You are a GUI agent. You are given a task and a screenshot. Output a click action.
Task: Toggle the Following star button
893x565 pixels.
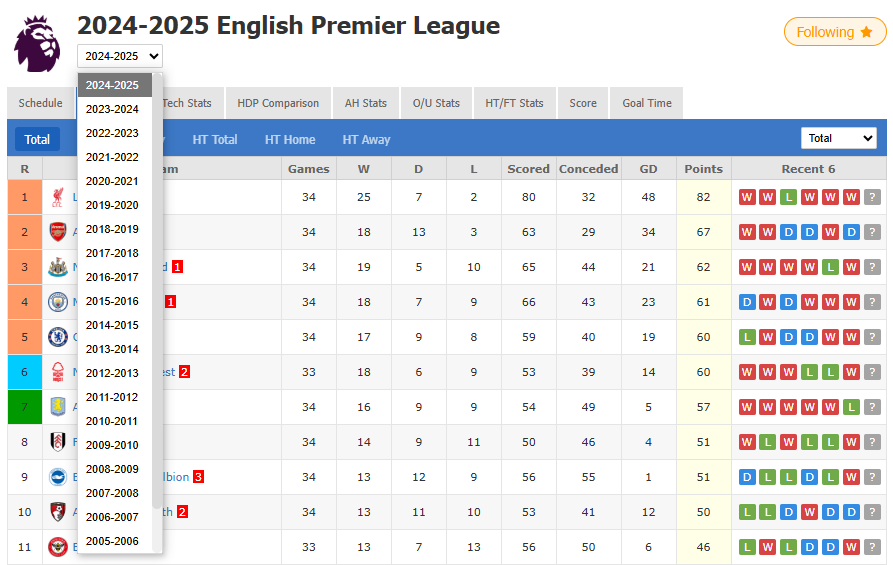(x=835, y=32)
